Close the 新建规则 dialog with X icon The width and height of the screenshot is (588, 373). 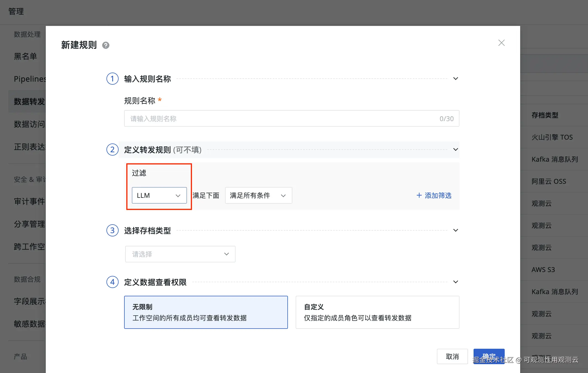click(x=501, y=43)
